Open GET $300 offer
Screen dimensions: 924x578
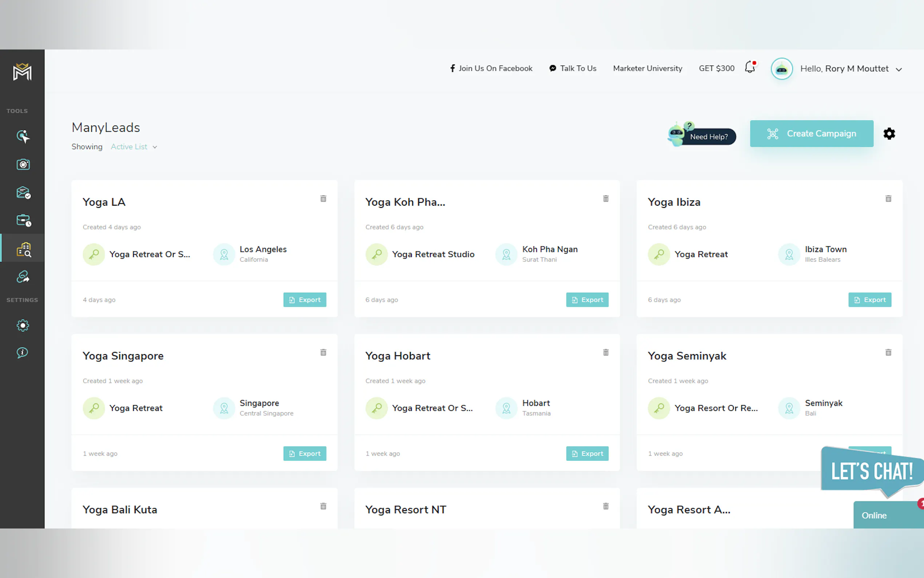click(717, 68)
